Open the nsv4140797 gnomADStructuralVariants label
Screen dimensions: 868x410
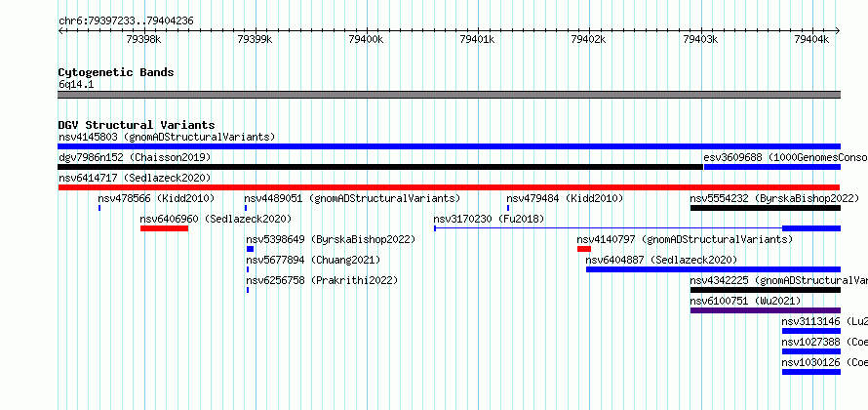(x=685, y=239)
